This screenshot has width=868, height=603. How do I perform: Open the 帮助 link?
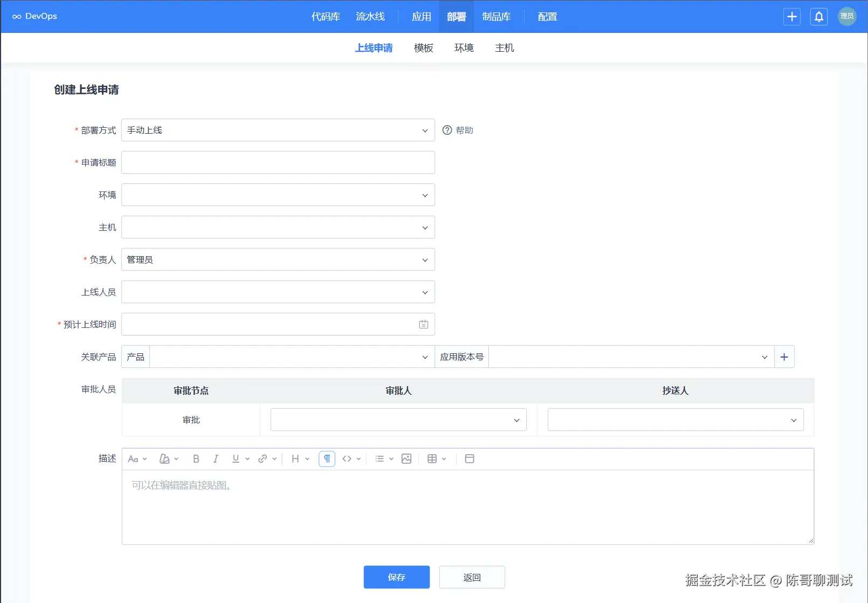(x=464, y=130)
